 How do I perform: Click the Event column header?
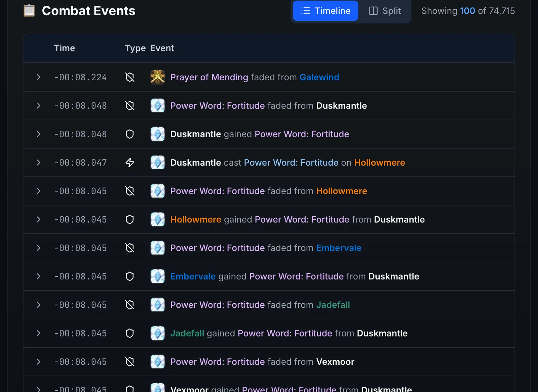click(162, 48)
